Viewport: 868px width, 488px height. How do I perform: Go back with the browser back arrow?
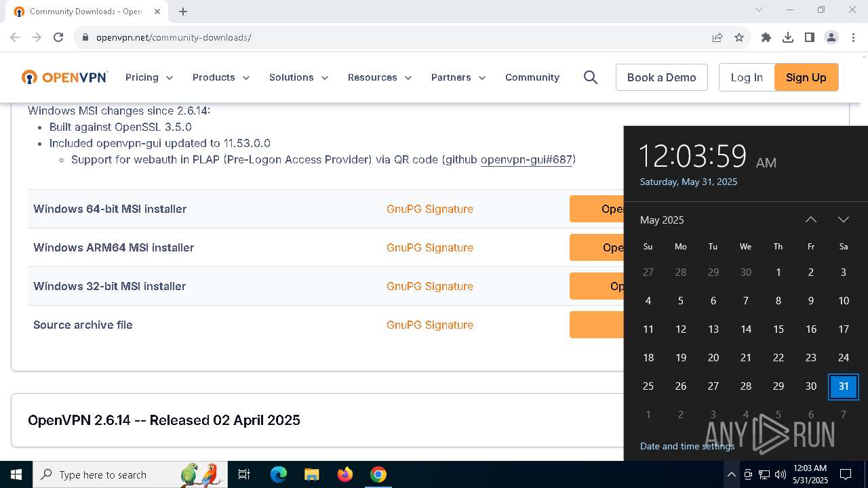click(x=15, y=37)
